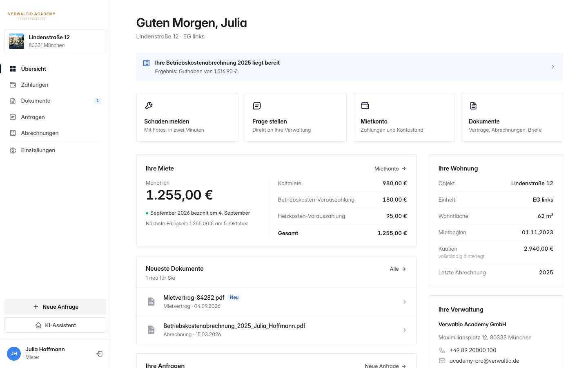The height and width of the screenshot is (368, 588).
Task: Click the envelope icon beside academy-pro@verwaltio.de
Action: 442,361
